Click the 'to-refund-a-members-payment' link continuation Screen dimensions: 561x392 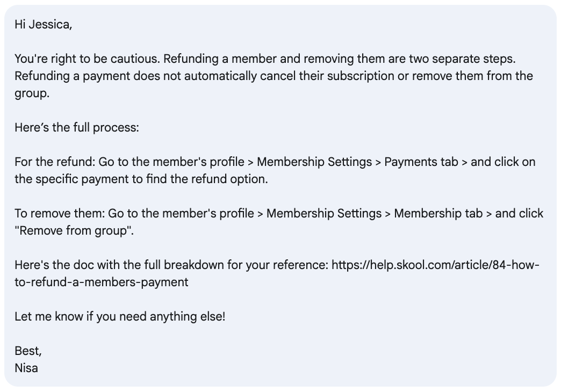pyautogui.click(x=101, y=282)
